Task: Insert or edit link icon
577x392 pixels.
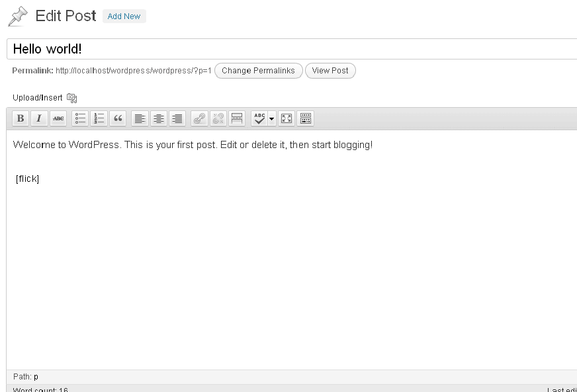Action: [199, 118]
